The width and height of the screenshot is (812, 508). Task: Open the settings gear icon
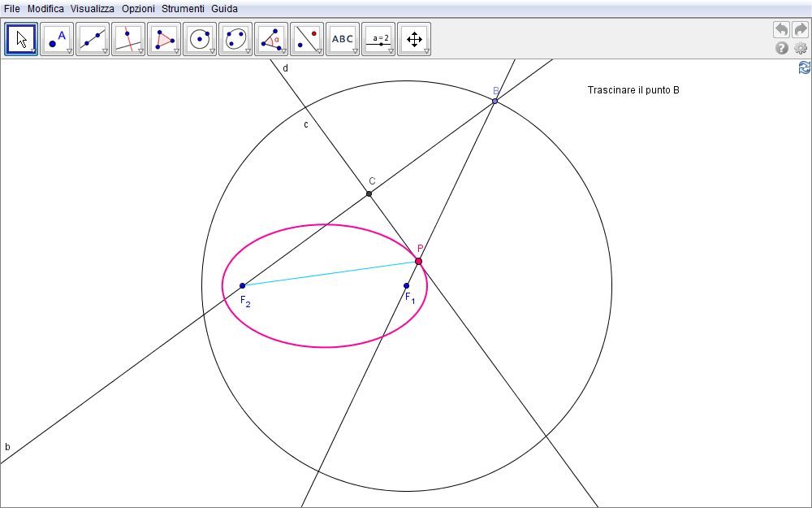coord(801,48)
